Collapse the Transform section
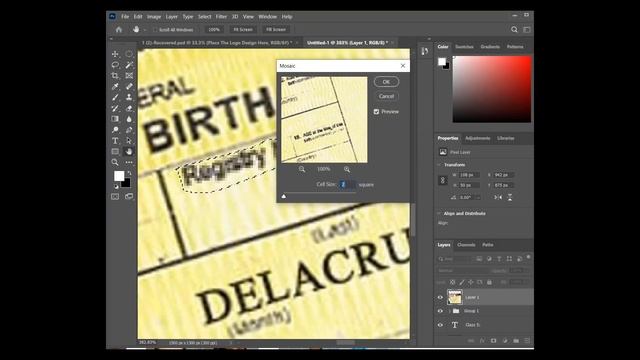The width and height of the screenshot is (640, 360). tap(439, 165)
